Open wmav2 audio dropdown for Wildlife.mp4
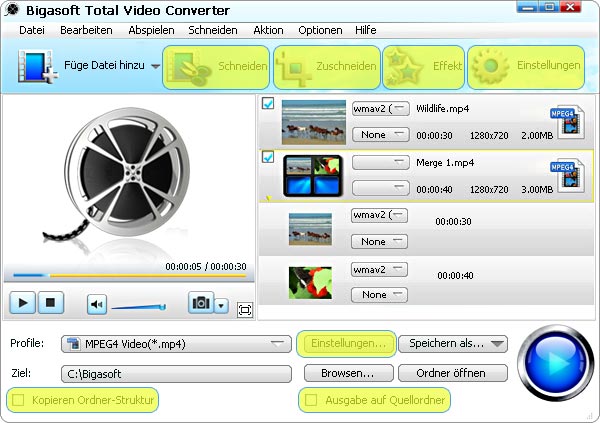The width and height of the screenshot is (600, 423). tap(381, 109)
